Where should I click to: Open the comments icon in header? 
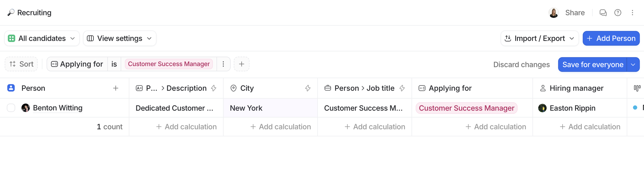point(603,13)
